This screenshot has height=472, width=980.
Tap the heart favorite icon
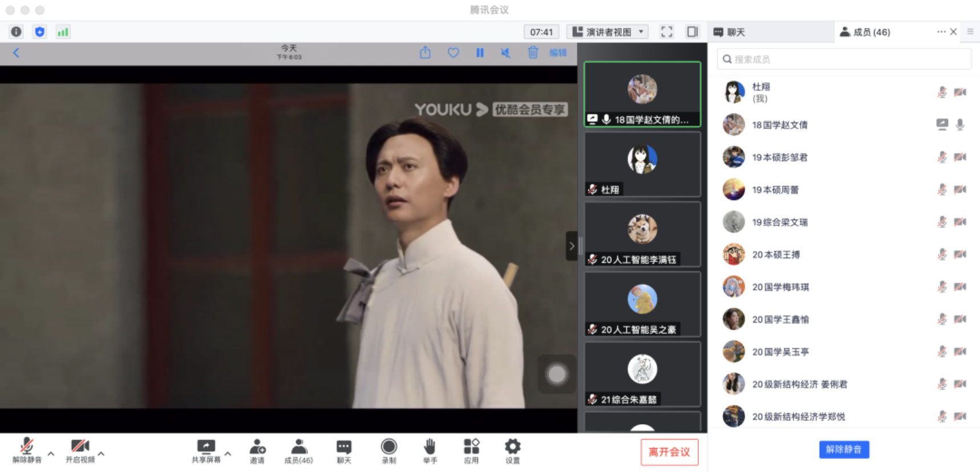[453, 53]
